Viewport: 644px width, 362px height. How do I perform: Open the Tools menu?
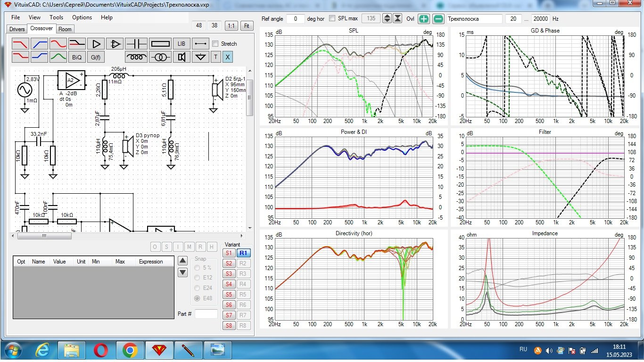[56, 17]
